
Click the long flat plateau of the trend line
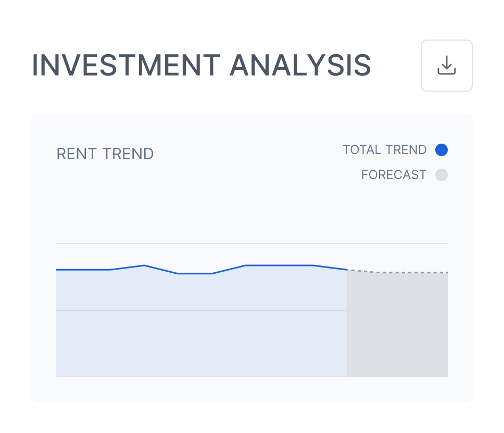click(x=279, y=265)
